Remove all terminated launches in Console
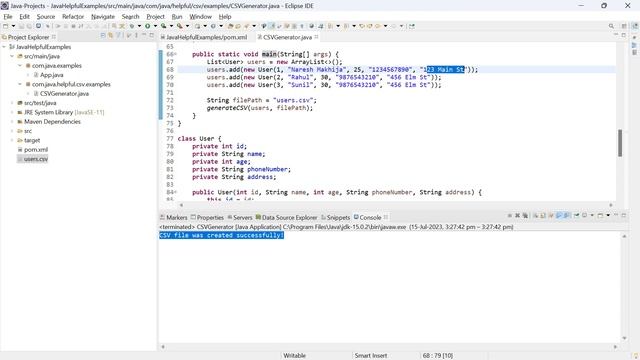This screenshot has height=360, width=640. (x=525, y=216)
